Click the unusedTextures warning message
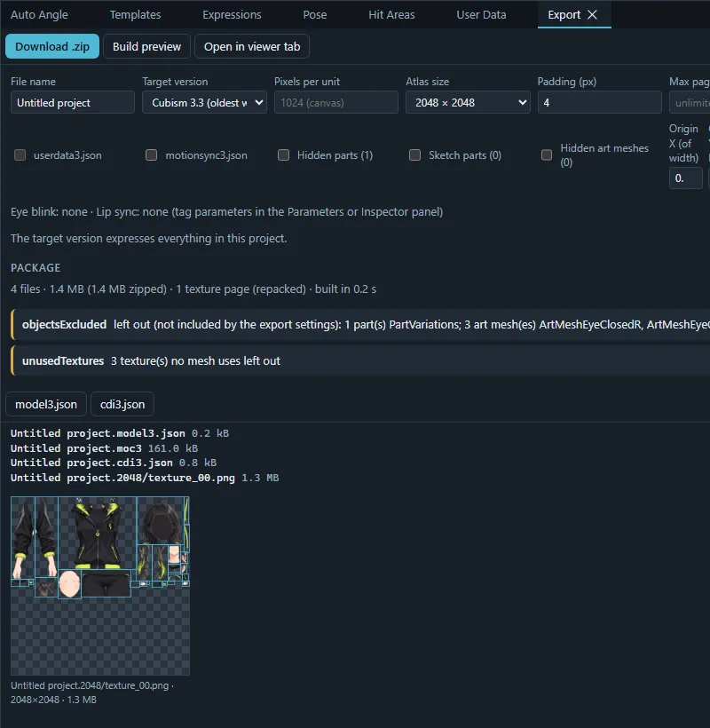The height and width of the screenshot is (728, 710). [360, 360]
